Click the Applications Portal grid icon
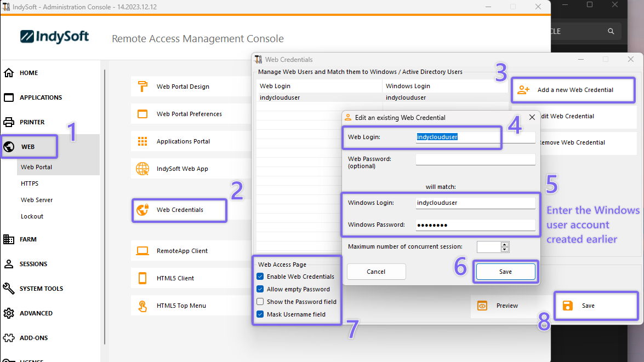Image resolution: width=644 pixels, height=362 pixels. pyautogui.click(x=143, y=141)
